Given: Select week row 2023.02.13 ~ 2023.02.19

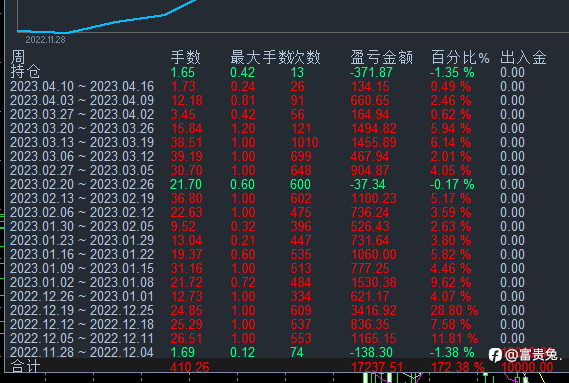Looking at the screenshot, I should click(x=82, y=198).
